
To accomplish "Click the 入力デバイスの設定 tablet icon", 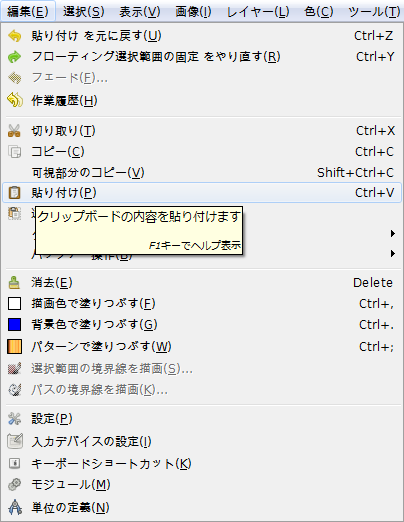I will 15,441.
